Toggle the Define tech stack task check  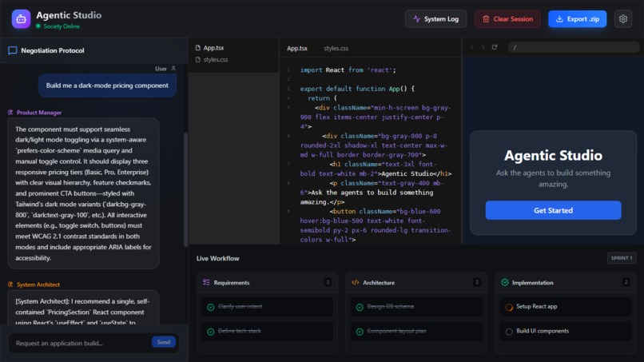(211, 332)
